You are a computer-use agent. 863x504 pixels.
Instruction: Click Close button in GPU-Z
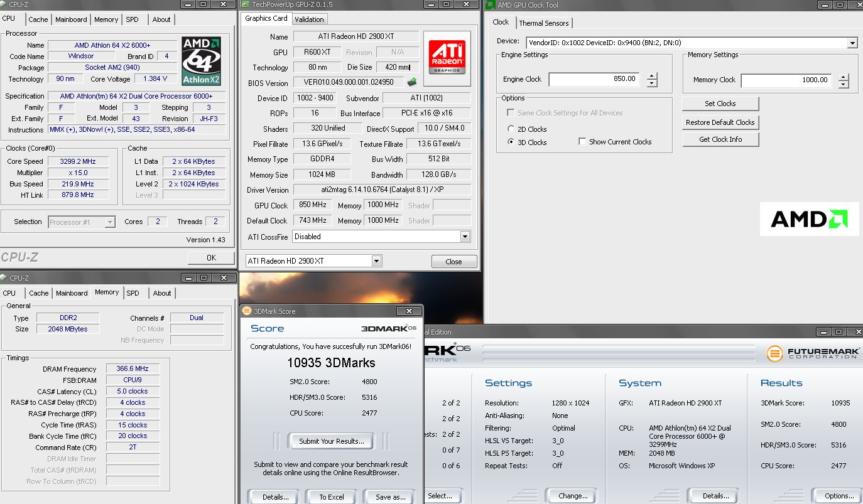click(453, 262)
